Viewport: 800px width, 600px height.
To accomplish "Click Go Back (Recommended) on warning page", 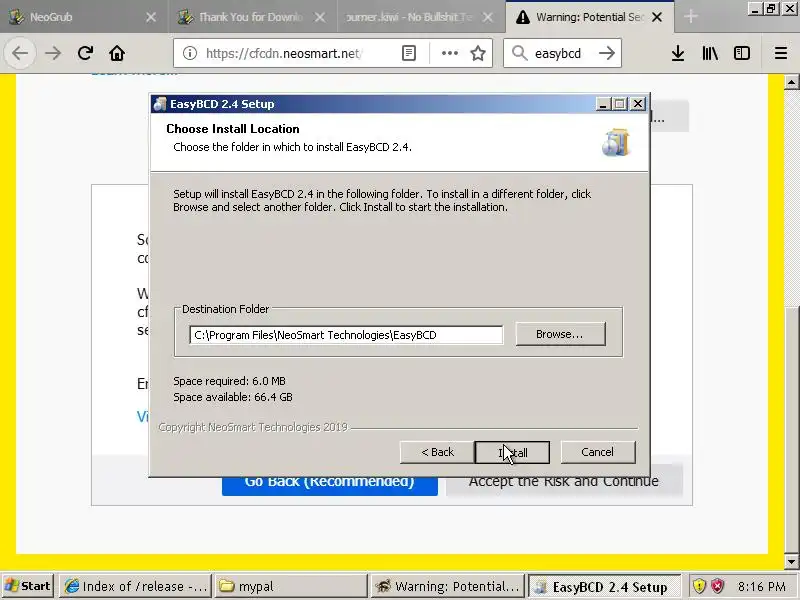I will click(330, 485).
